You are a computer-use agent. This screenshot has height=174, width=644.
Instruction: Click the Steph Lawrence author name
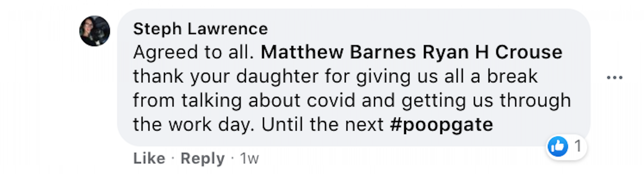coord(200,29)
